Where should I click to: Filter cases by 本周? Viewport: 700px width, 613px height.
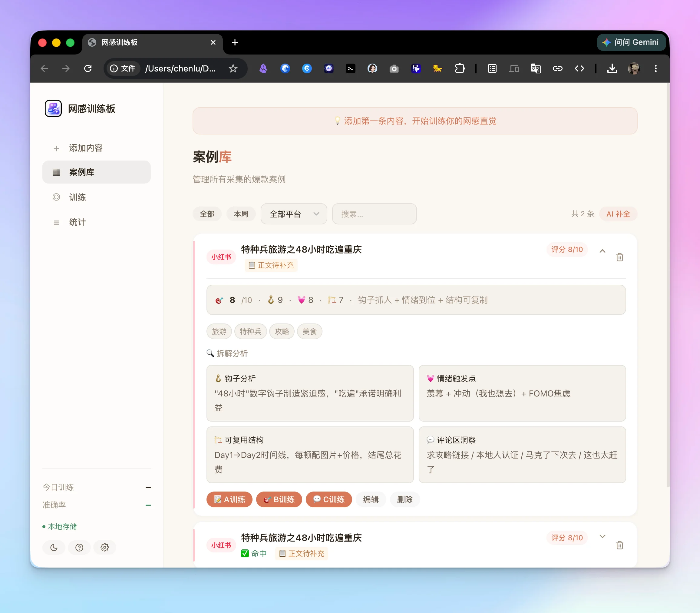pos(241,214)
